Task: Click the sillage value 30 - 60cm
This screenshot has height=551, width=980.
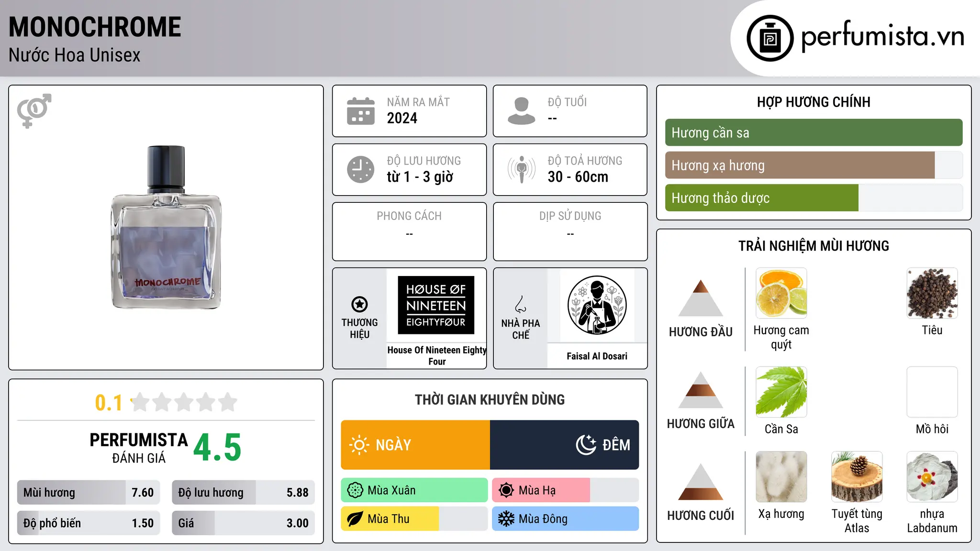Action: pos(578,177)
